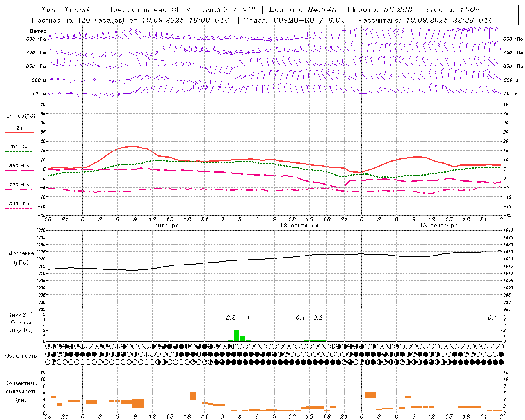Click the 12 сентября date label

tap(299, 225)
